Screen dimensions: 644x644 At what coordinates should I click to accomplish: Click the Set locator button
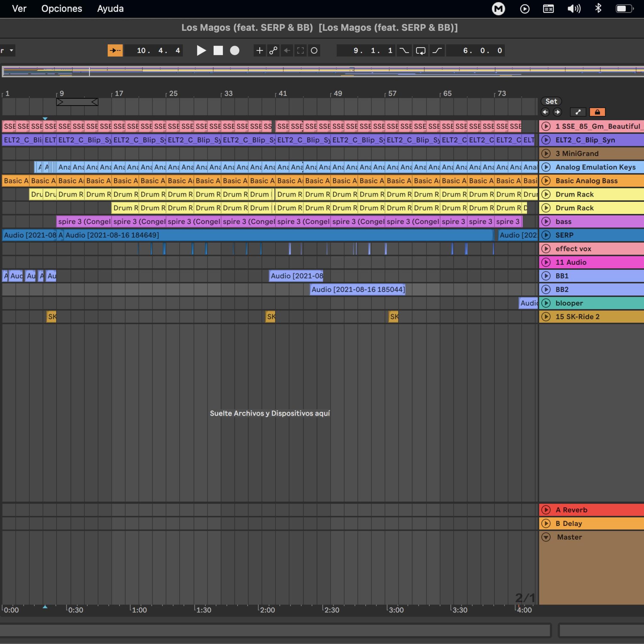click(551, 101)
